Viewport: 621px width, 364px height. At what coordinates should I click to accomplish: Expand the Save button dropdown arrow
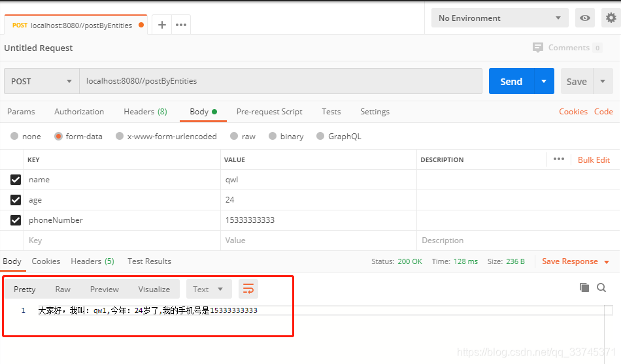click(603, 81)
